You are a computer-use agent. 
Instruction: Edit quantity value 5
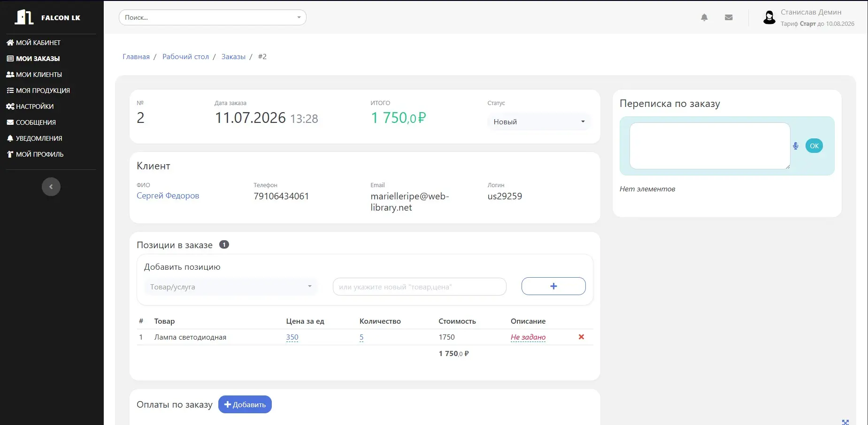(361, 337)
